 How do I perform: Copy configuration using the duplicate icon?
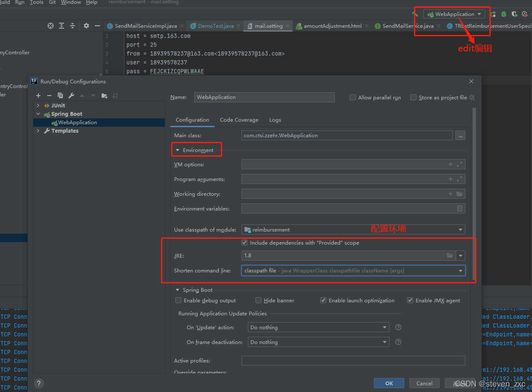pyautogui.click(x=60, y=96)
